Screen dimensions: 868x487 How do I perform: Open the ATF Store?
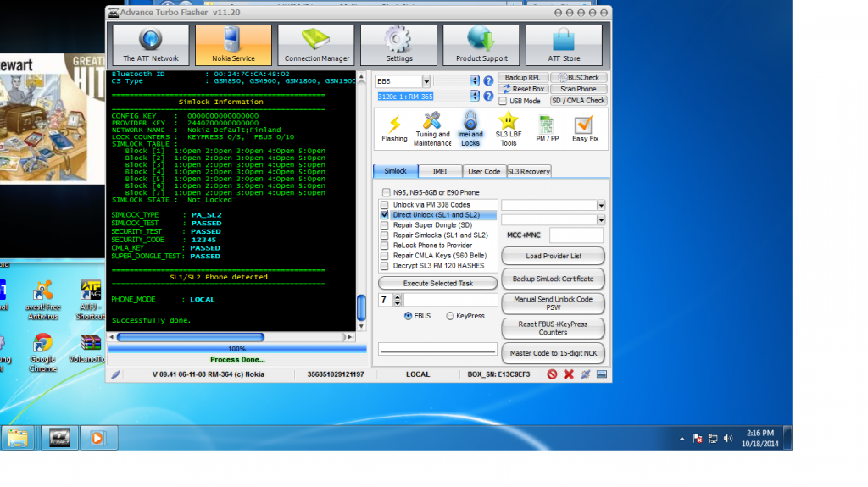(x=564, y=45)
